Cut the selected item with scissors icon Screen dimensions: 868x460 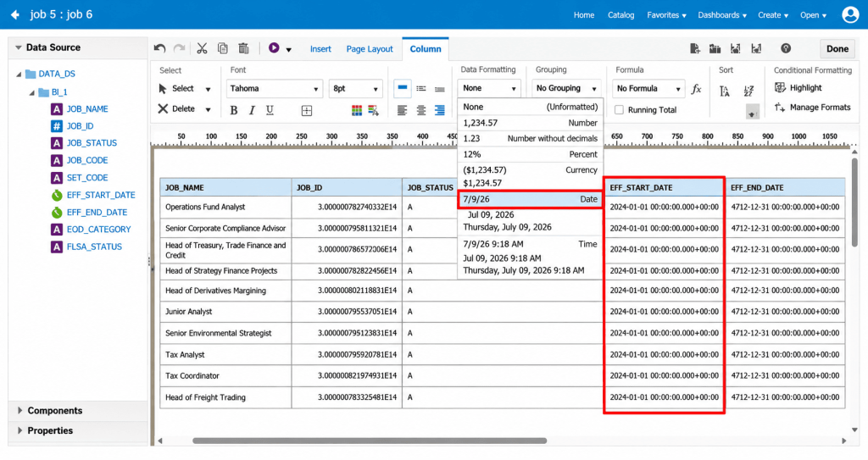202,49
